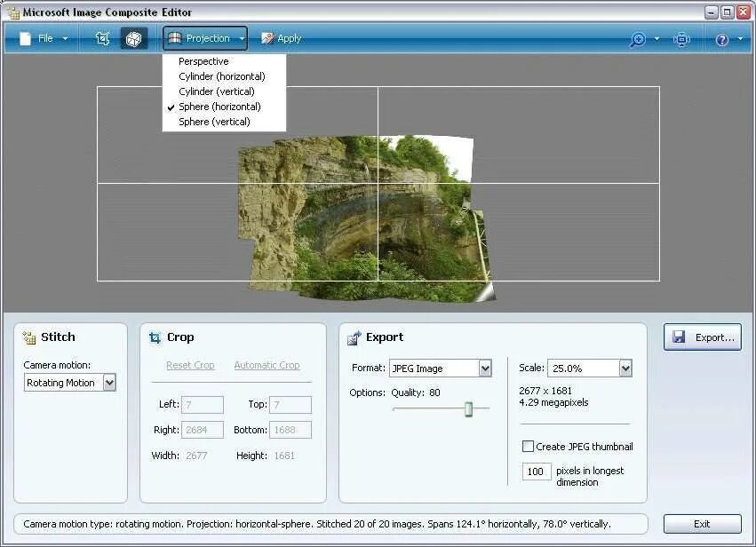
Task: Expand the zoom options arrow
Action: (x=657, y=39)
